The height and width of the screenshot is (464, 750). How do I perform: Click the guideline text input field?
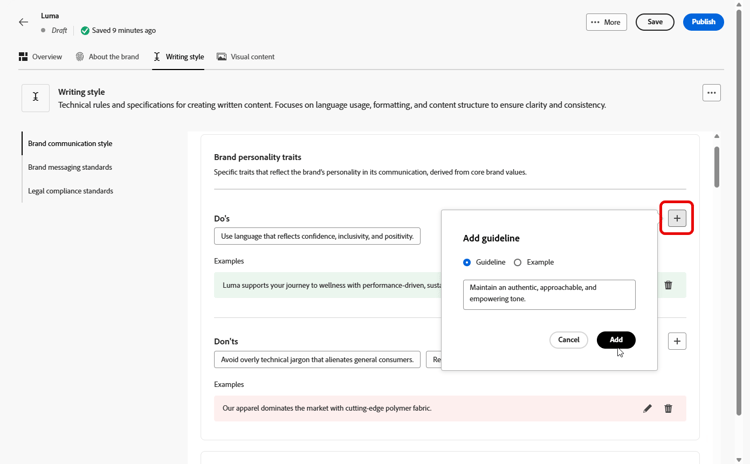click(x=549, y=294)
